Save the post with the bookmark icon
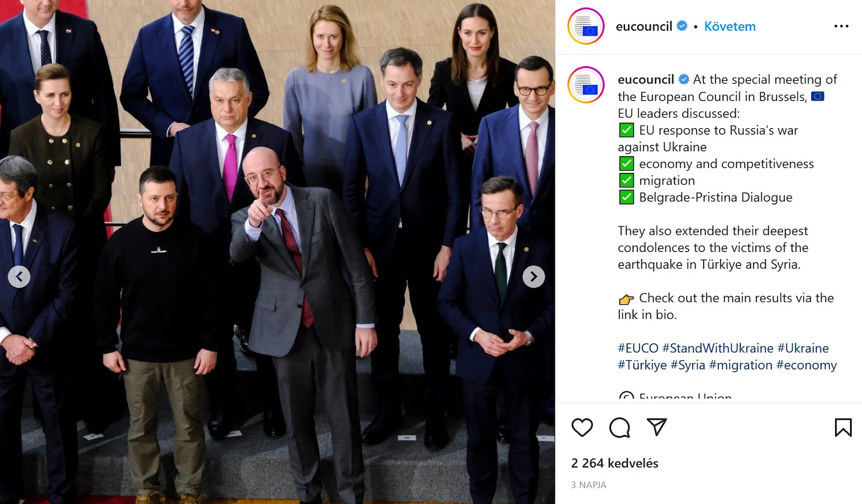The height and width of the screenshot is (504, 862). click(843, 428)
